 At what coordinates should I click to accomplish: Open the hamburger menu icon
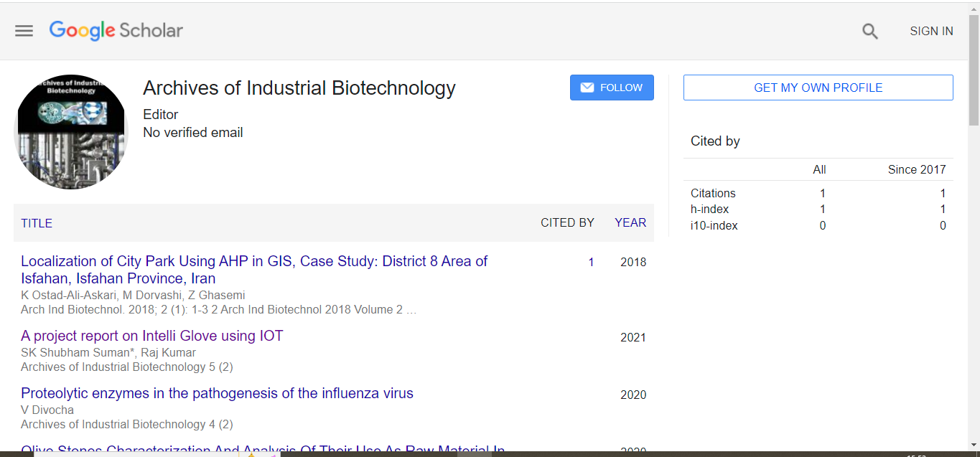pos(24,31)
